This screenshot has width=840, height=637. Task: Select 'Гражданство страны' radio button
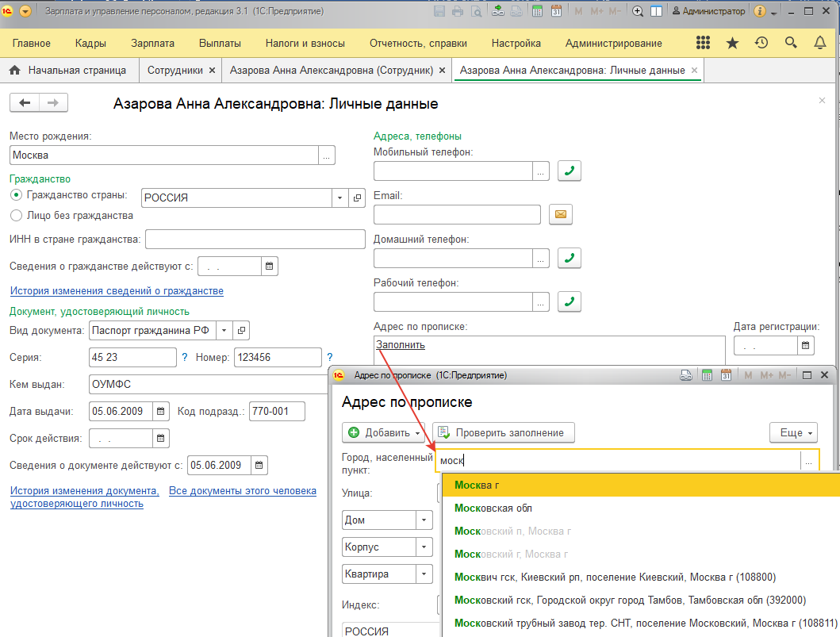pos(16,194)
